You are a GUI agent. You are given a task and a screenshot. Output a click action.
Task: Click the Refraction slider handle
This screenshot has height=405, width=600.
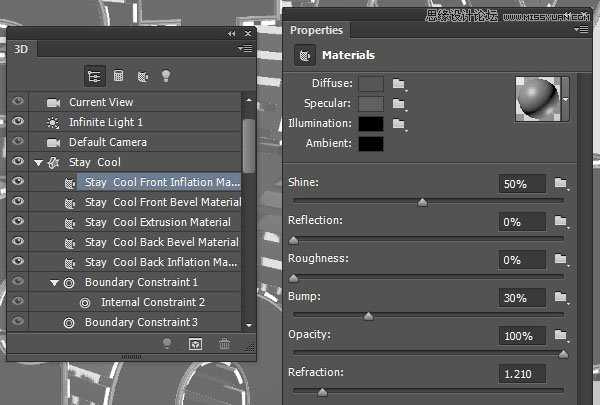click(x=323, y=392)
